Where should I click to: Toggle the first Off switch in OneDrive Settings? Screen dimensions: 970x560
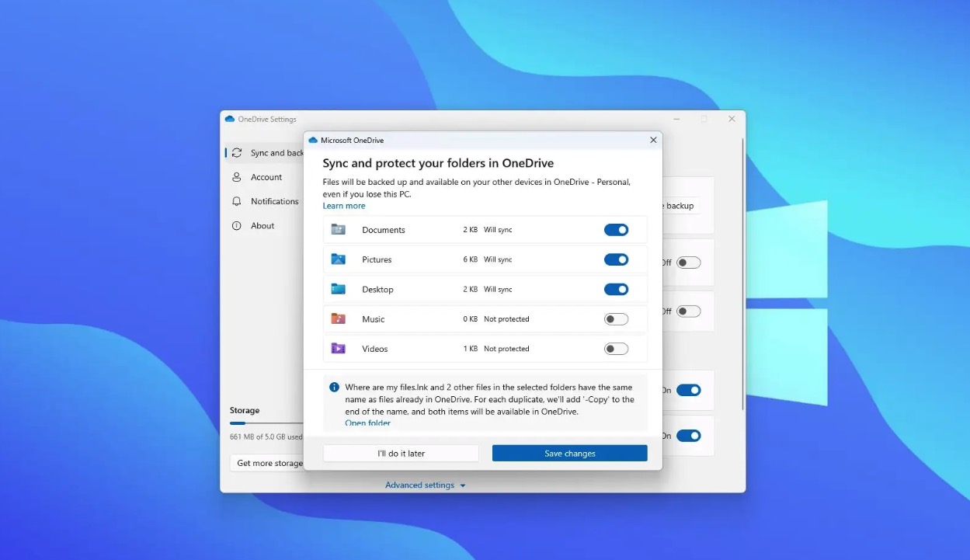(x=688, y=263)
